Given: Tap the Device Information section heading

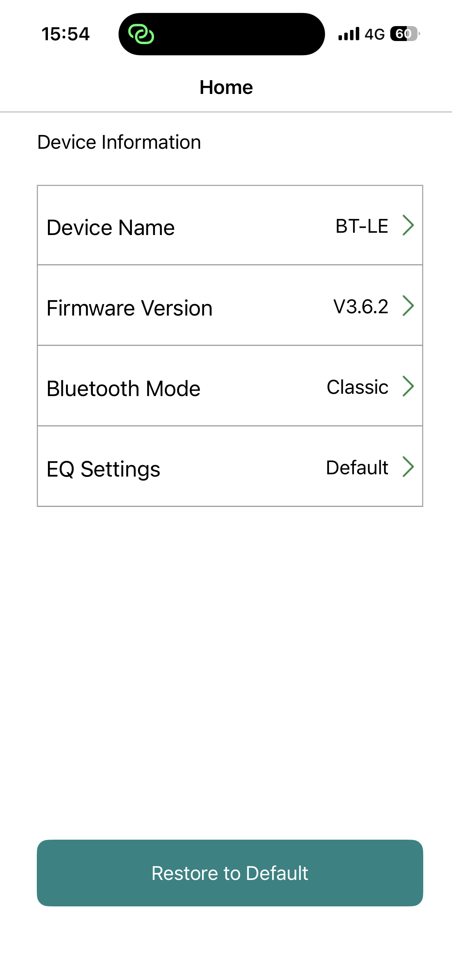Looking at the screenshot, I should 119,142.
